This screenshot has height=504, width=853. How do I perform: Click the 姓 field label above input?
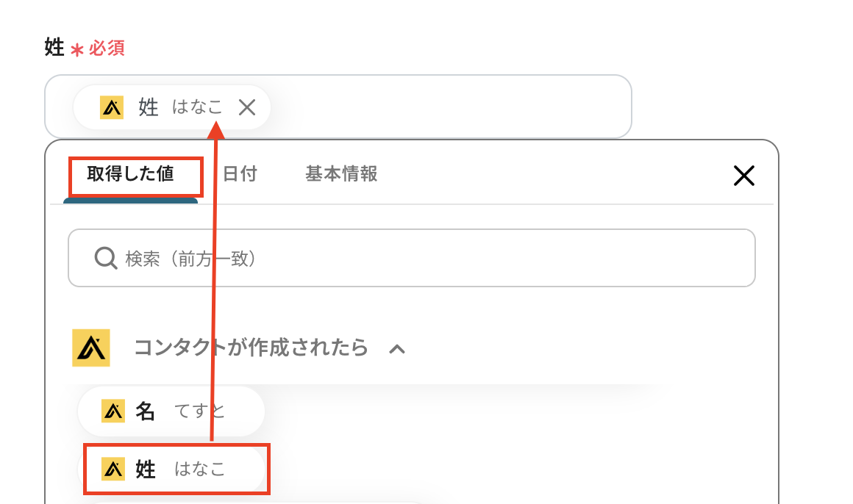point(54,48)
